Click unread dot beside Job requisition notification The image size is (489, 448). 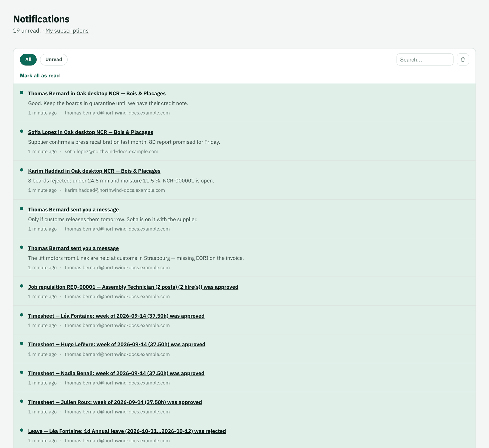(22, 286)
